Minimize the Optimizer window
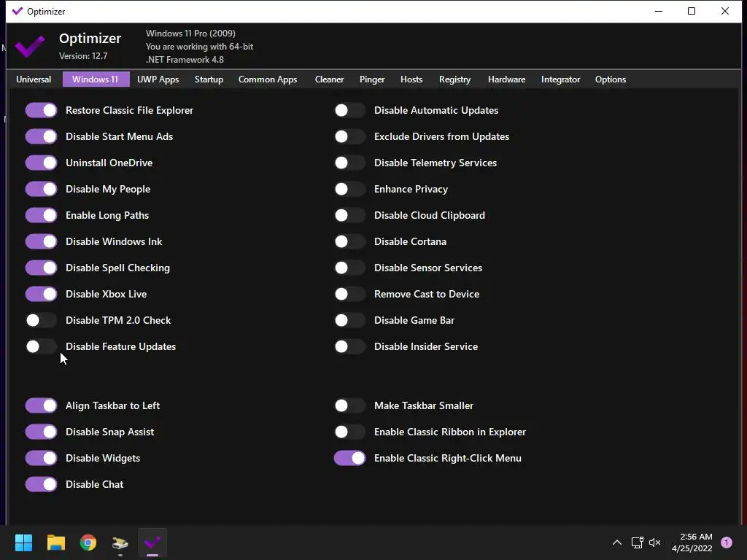The width and height of the screenshot is (747, 560). 659,11
